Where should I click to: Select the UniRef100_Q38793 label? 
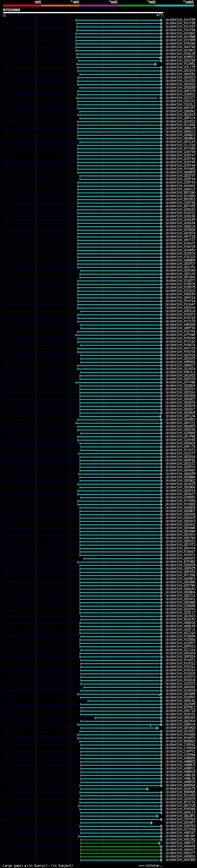coord(180,826)
